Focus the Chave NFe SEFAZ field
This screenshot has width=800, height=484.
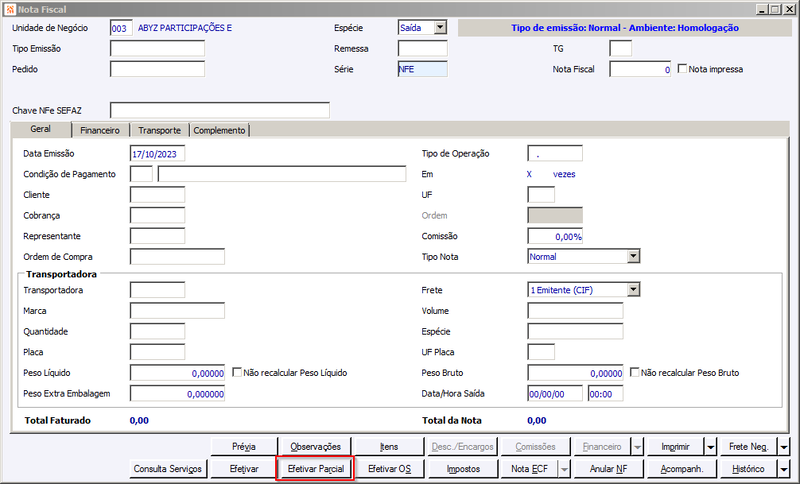pyautogui.click(x=220, y=110)
